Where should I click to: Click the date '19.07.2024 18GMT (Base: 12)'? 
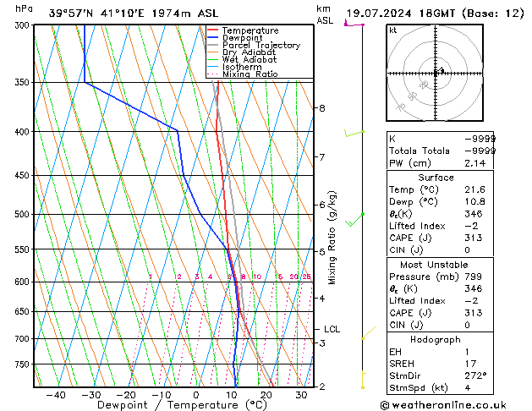click(435, 14)
